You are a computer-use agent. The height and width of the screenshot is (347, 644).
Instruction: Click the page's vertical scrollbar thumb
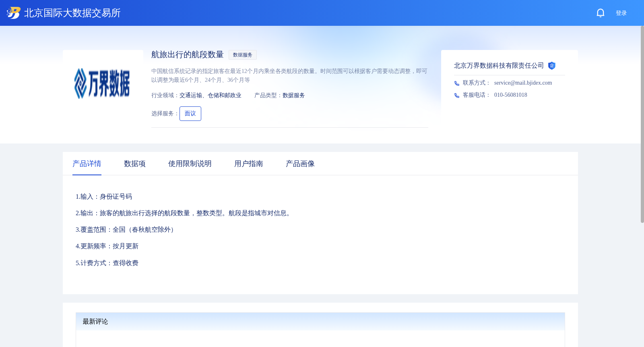point(642,124)
